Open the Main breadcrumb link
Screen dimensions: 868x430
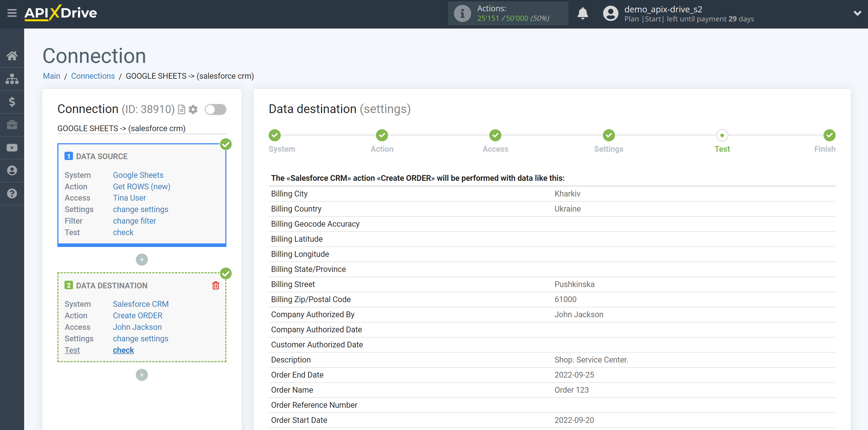pos(52,76)
